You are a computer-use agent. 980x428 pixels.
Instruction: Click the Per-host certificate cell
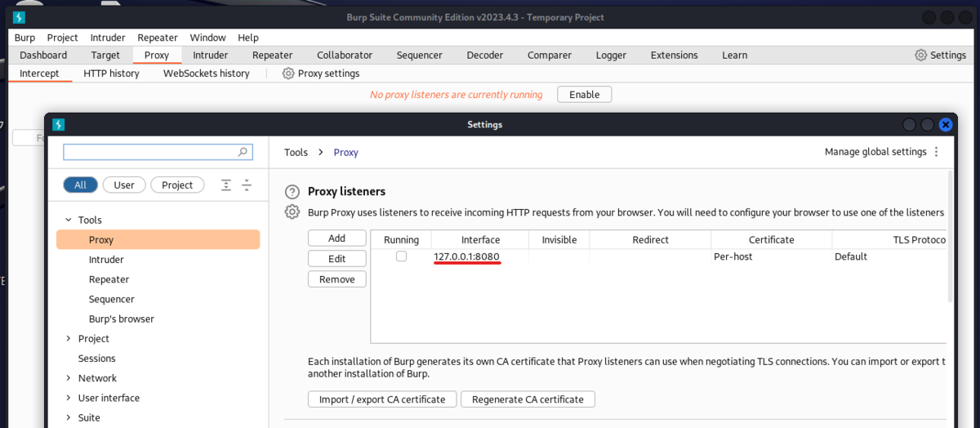pyautogui.click(x=771, y=256)
